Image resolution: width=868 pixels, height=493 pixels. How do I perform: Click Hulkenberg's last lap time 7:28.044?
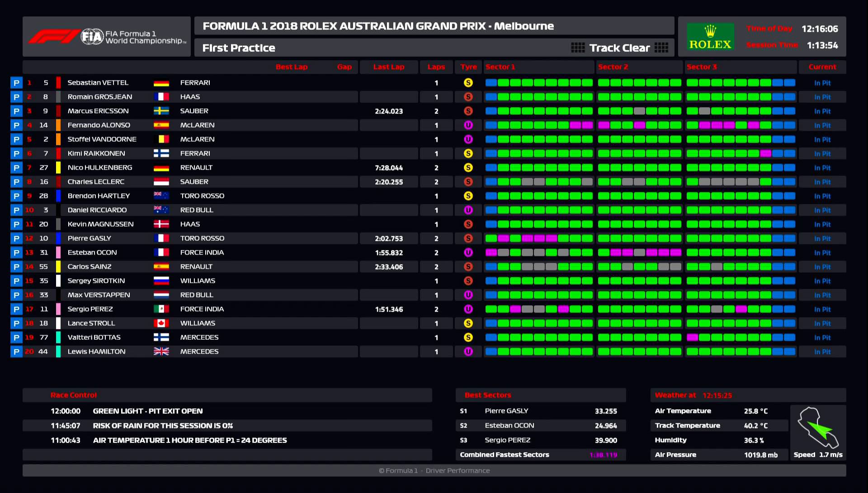[x=389, y=168]
